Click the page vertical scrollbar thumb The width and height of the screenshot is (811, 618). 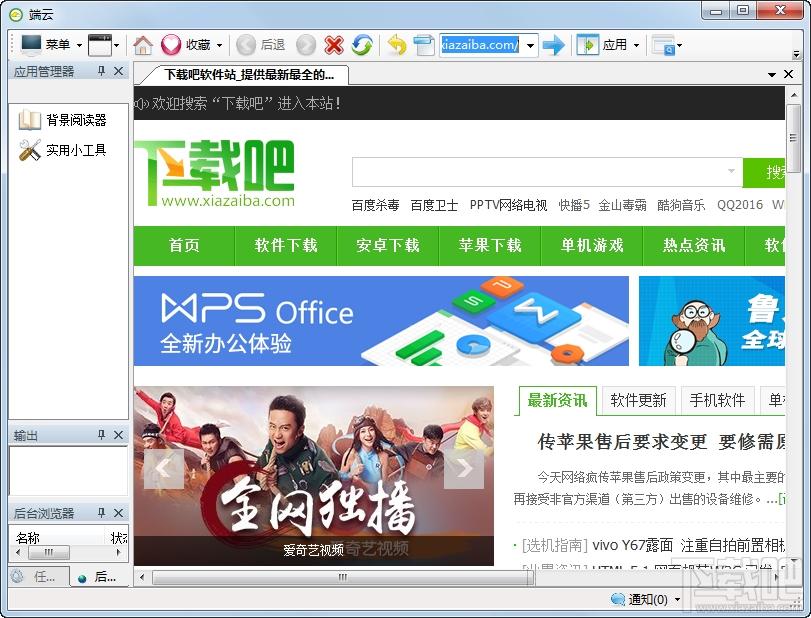point(793,138)
